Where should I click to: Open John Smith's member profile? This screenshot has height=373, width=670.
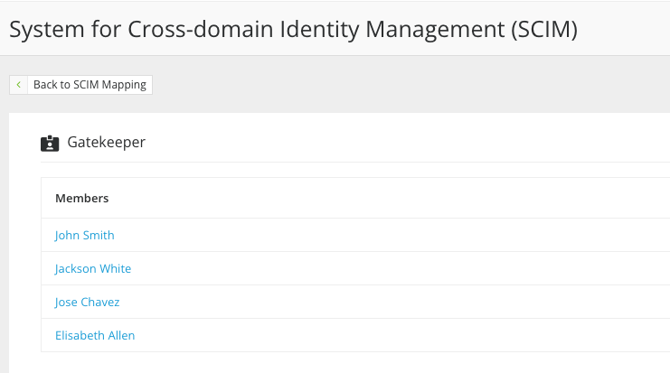tap(85, 235)
